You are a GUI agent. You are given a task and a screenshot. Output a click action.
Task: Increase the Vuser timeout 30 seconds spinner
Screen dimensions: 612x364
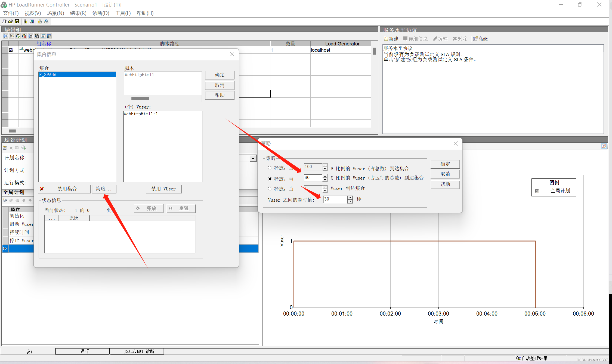coord(350,198)
